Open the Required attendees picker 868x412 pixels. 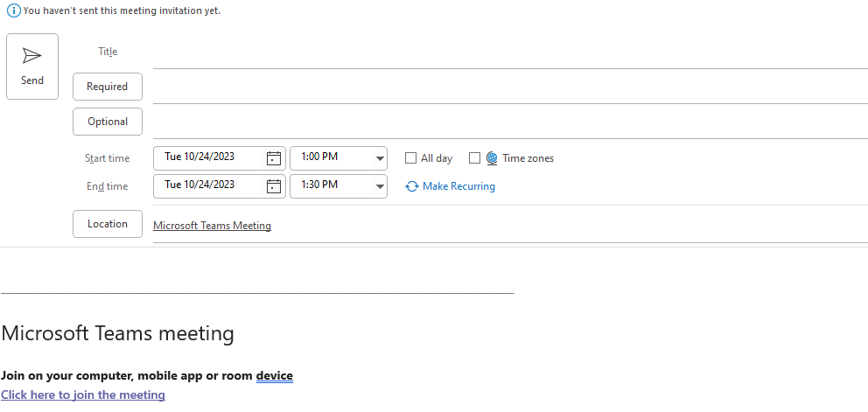click(x=108, y=87)
